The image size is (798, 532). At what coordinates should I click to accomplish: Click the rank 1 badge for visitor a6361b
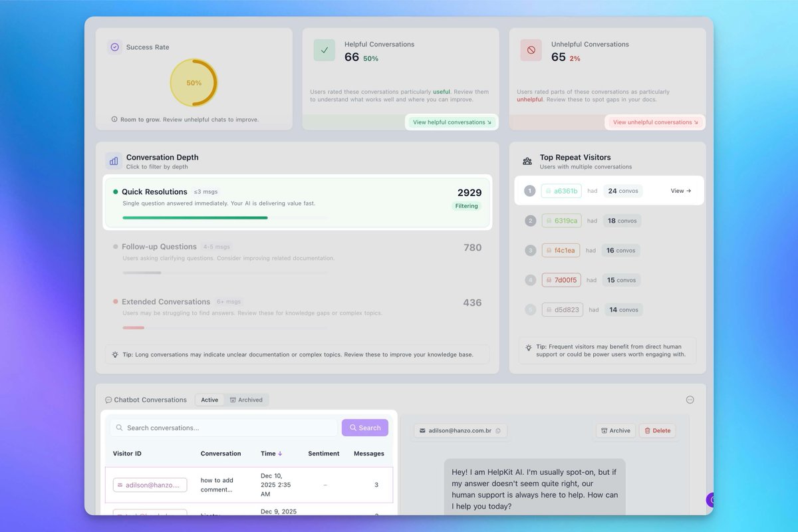click(x=530, y=191)
